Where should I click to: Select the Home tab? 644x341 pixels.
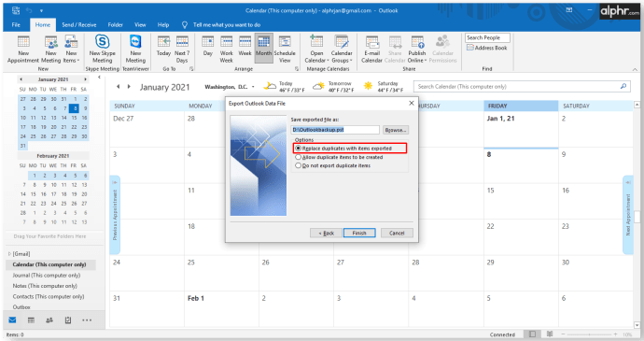(x=43, y=24)
